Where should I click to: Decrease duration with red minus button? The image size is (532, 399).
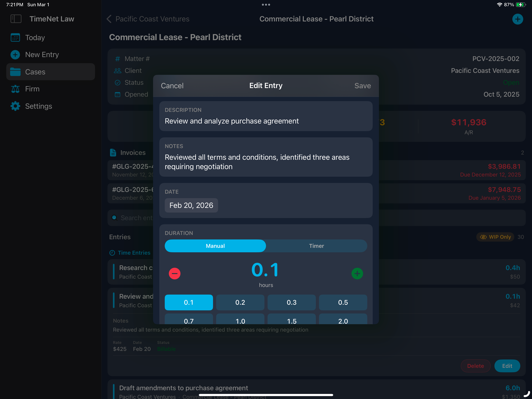pyautogui.click(x=175, y=274)
